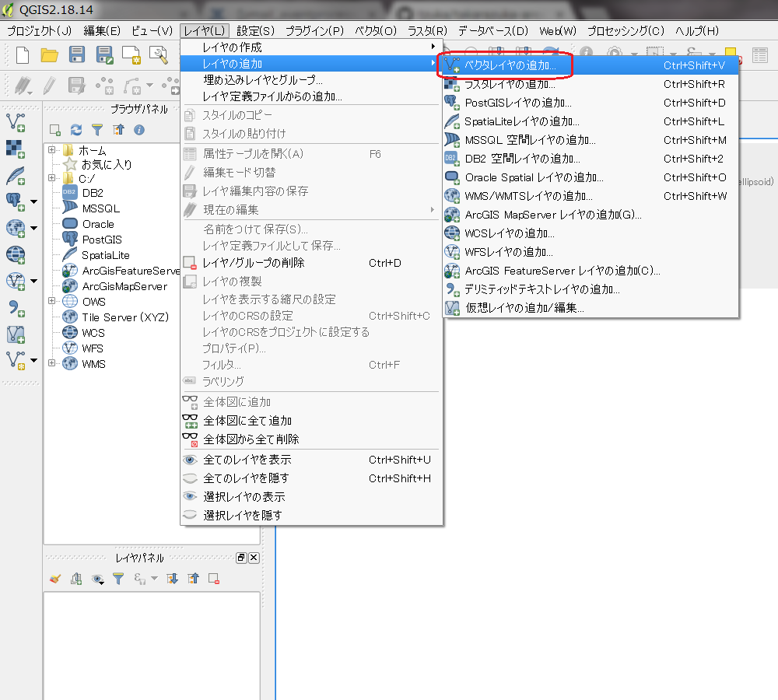The width and height of the screenshot is (778, 700).
Task: Open the Manage Layer Visibility eye dropdown
Action: [98, 579]
